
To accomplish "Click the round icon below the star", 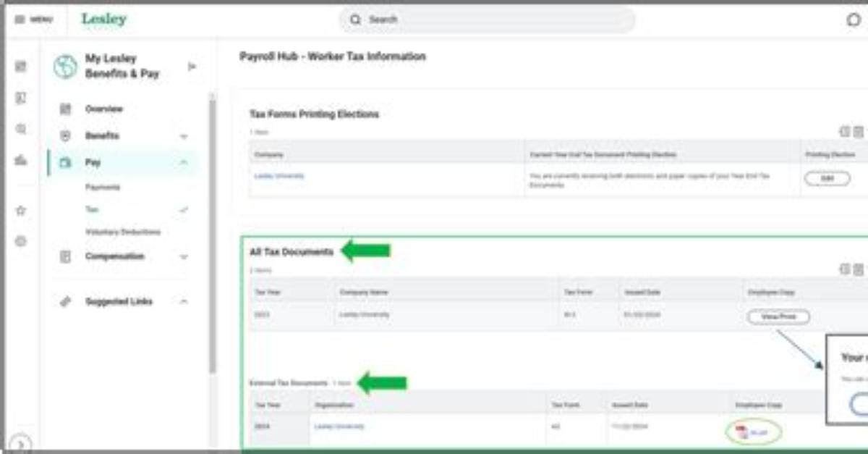I will tap(21, 241).
